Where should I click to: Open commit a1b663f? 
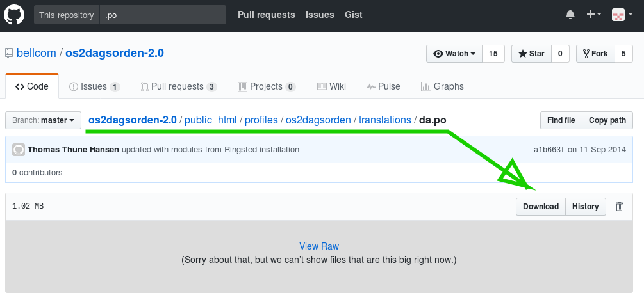click(x=549, y=150)
